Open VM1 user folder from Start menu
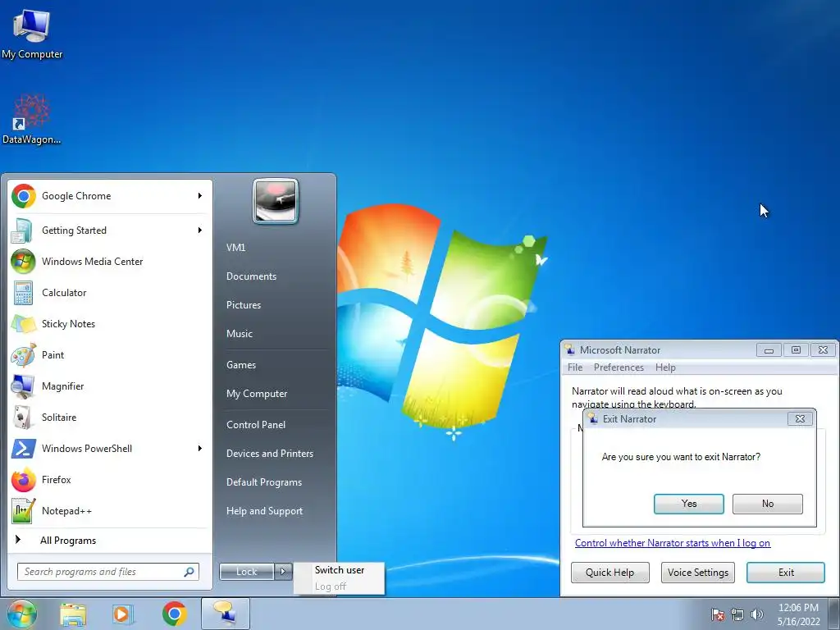 point(235,248)
